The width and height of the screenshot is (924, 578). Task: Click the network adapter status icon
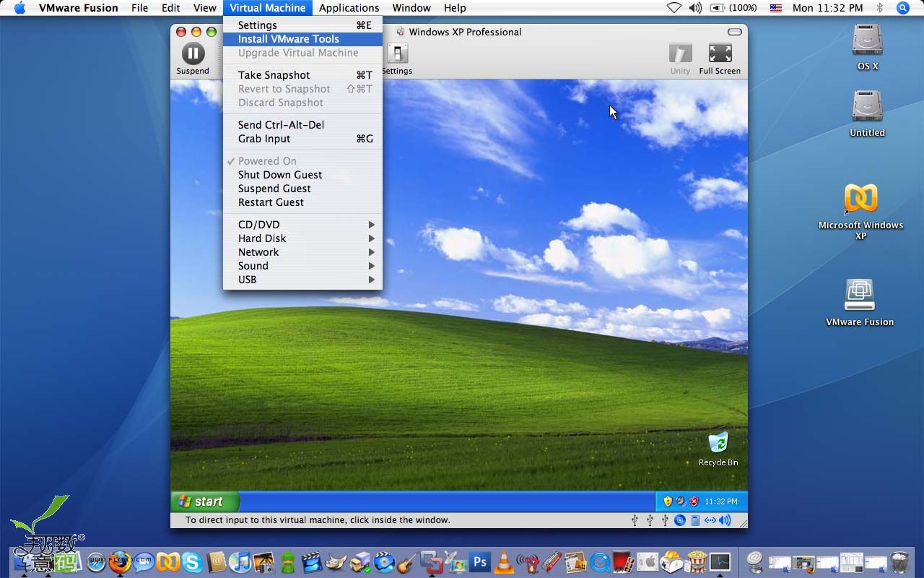pyautogui.click(x=710, y=520)
